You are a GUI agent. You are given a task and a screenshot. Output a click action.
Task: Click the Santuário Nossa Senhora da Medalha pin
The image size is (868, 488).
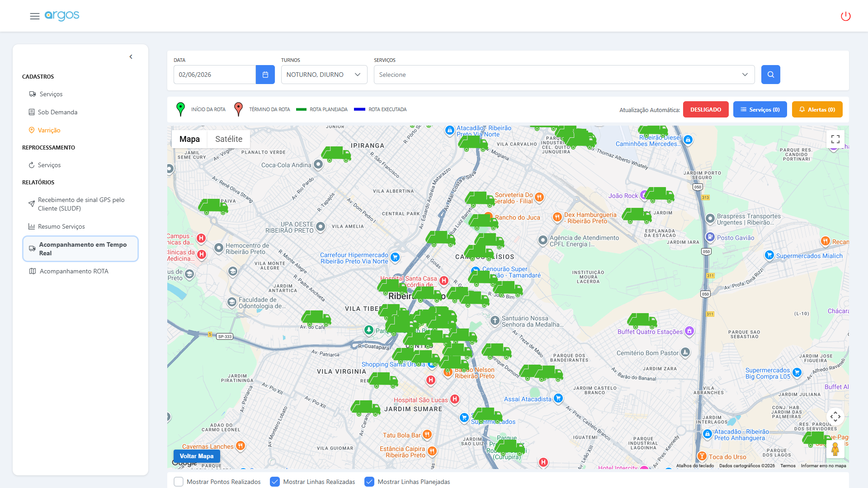coord(495,320)
